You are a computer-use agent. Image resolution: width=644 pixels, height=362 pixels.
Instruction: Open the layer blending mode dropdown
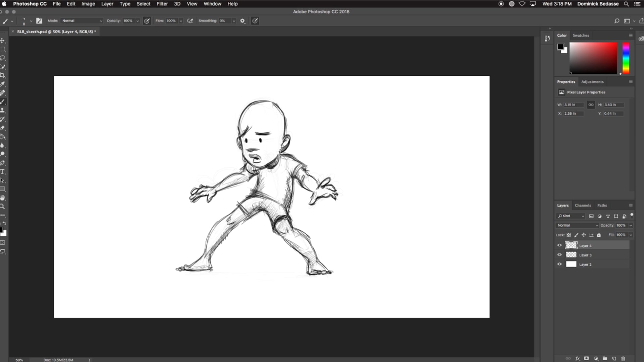tap(577, 225)
